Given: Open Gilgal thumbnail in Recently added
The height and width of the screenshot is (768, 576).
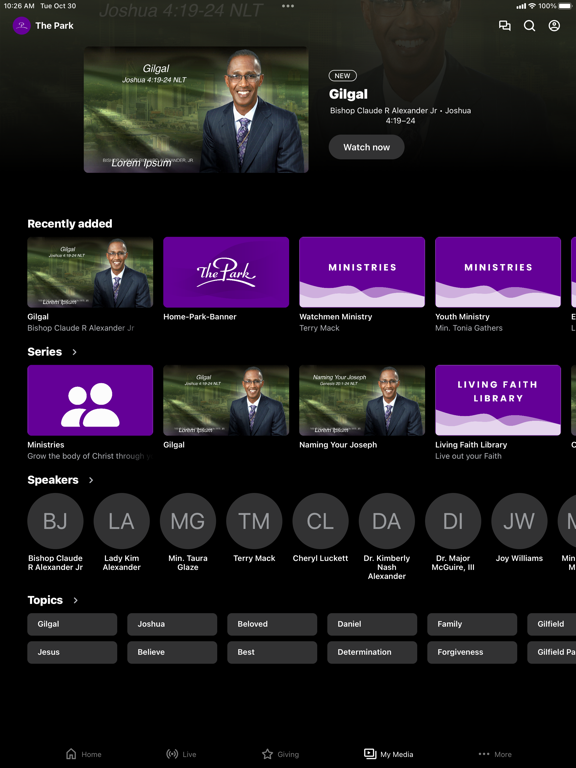Looking at the screenshot, I should click(x=90, y=272).
